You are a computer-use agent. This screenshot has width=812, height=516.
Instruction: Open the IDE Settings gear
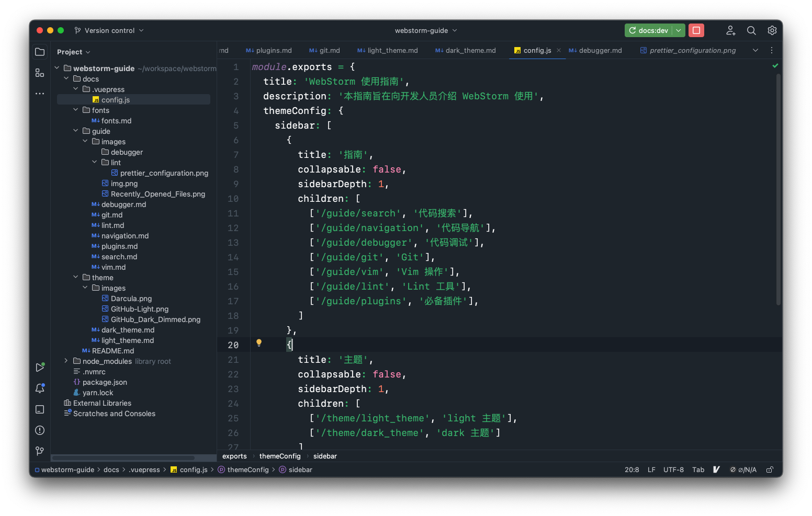(x=772, y=30)
